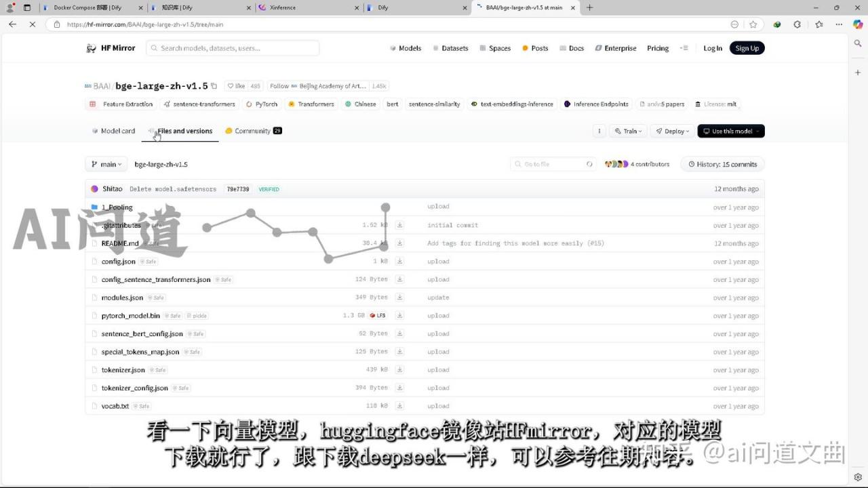The image size is (868, 488).
Task: Download tokenizer_config.json using its icon
Action: [x=399, y=388]
